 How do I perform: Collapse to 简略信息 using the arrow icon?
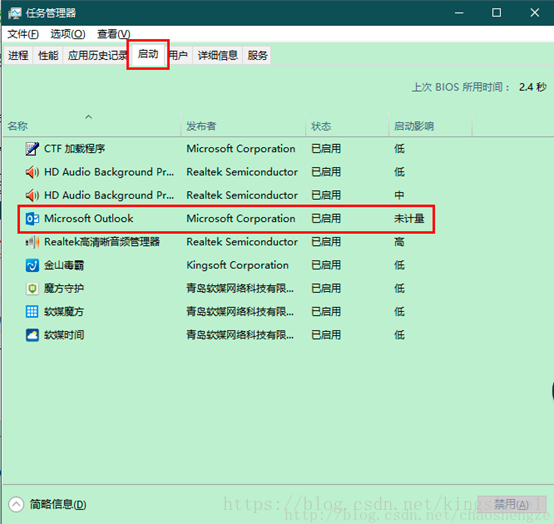tap(16, 504)
